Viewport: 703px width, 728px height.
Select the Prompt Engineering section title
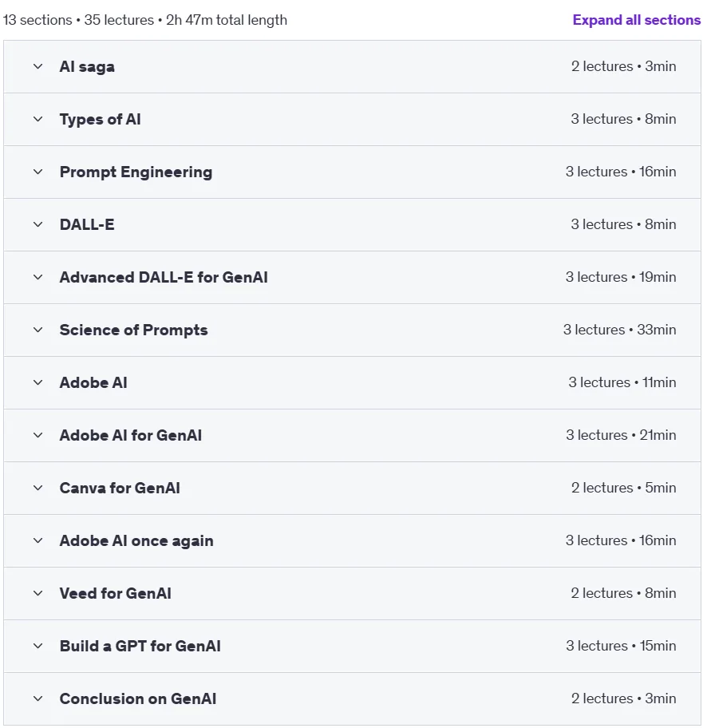(x=136, y=172)
